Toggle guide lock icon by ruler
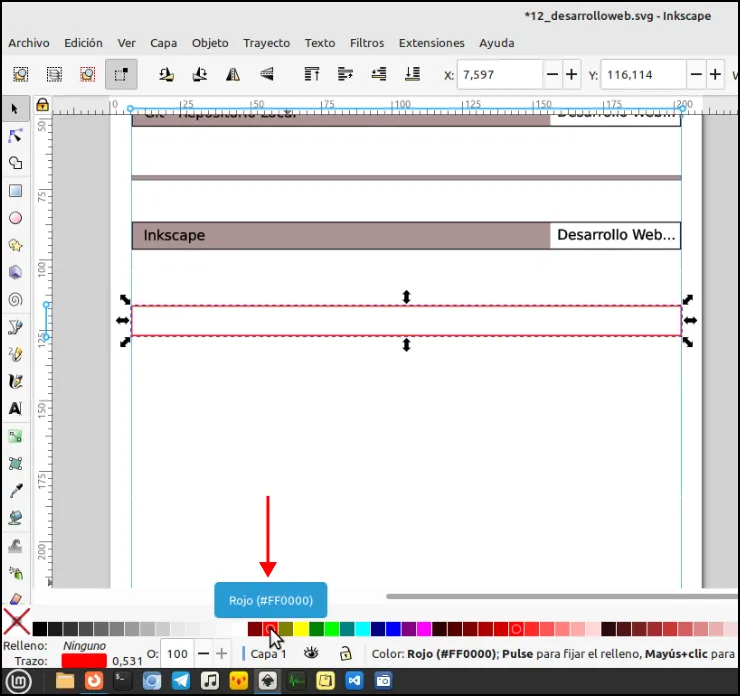Viewport: 740px width, 696px height. click(42, 104)
